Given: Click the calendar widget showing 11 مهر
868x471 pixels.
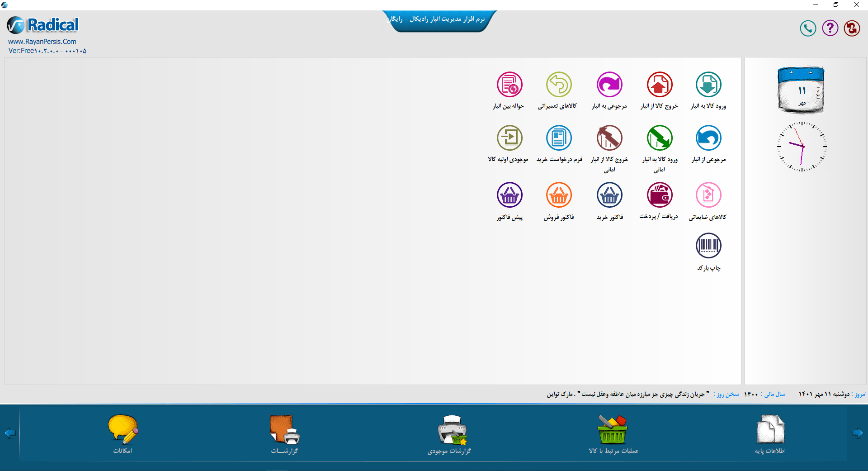Looking at the screenshot, I should (x=801, y=90).
